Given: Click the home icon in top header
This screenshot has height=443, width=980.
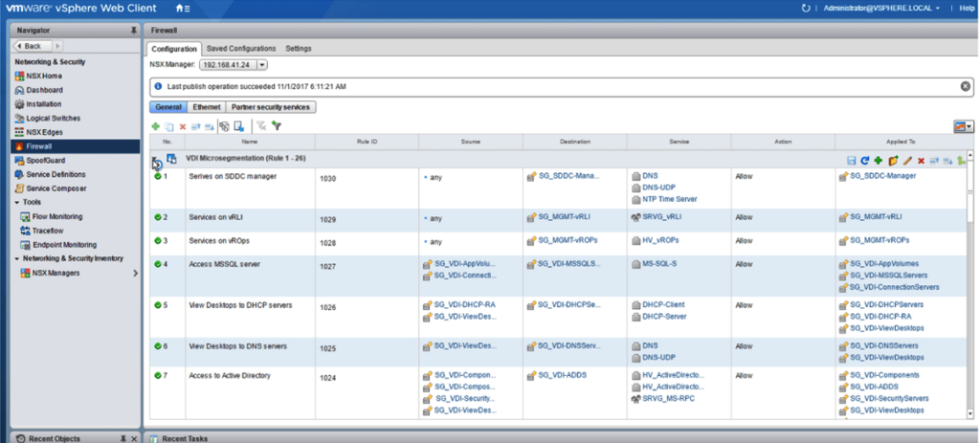Looking at the screenshot, I should 180,8.
